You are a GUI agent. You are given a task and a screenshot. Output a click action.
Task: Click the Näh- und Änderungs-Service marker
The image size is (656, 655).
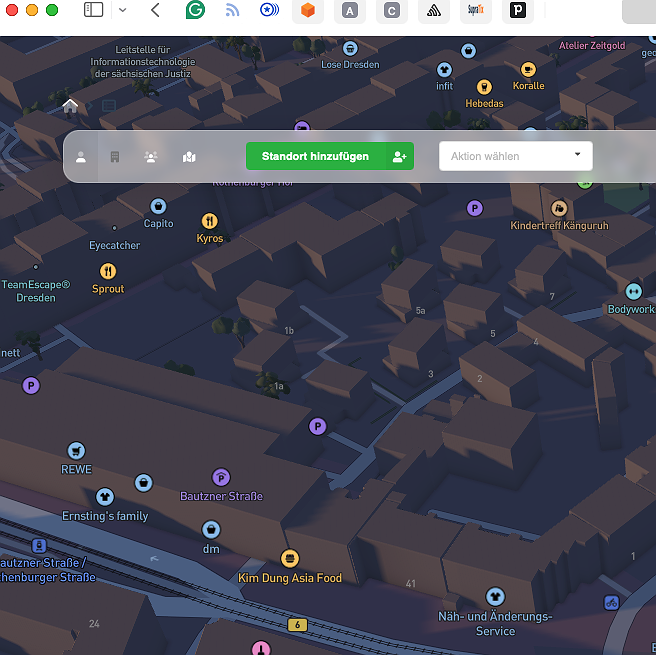495,598
